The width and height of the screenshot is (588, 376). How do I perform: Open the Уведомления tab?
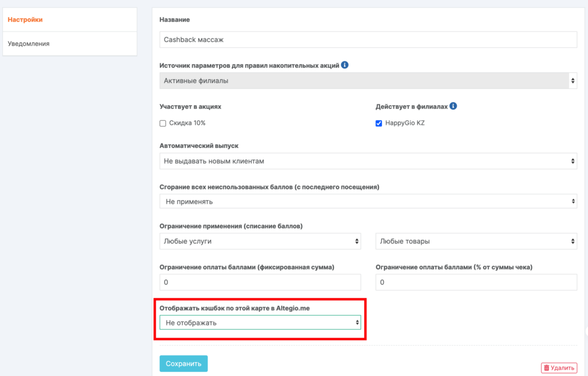29,44
